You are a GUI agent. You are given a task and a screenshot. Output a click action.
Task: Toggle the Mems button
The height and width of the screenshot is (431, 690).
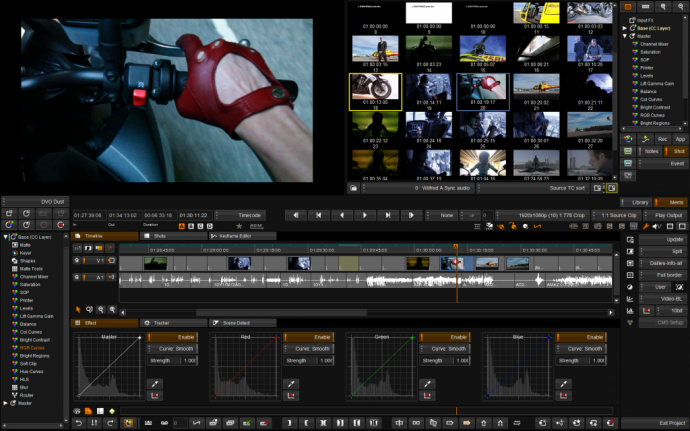click(x=671, y=203)
